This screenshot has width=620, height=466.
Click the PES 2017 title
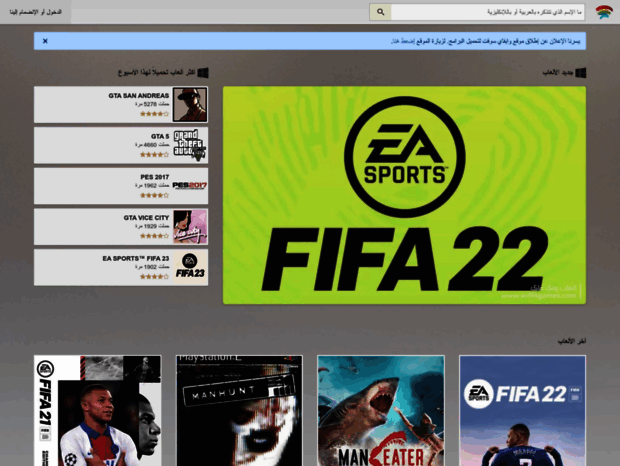pyautogui.click(x=155, y=177)
